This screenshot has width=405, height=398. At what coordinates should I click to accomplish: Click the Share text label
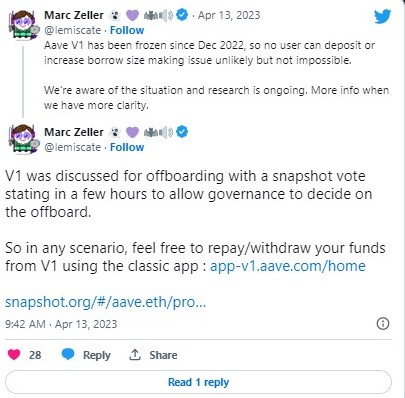point(163,355)
